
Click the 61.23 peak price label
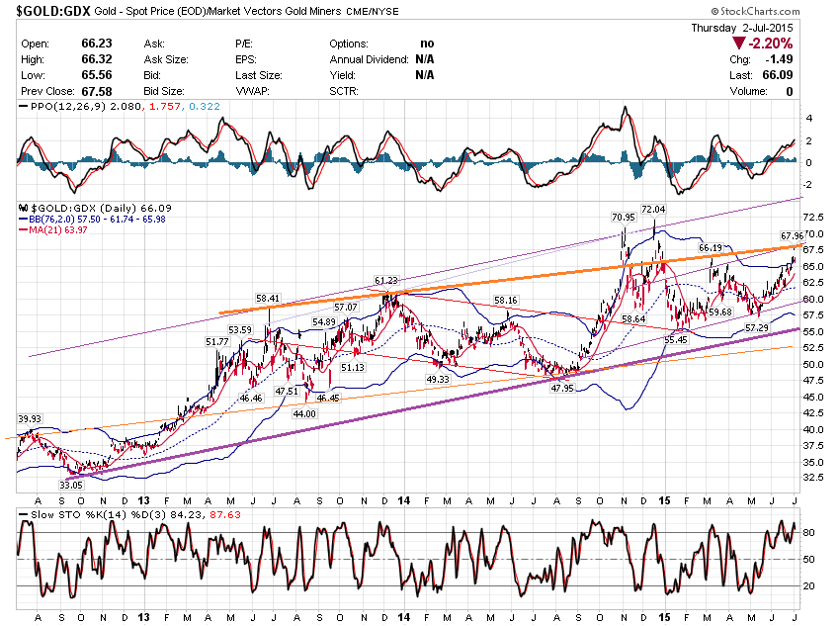[386, 280]
